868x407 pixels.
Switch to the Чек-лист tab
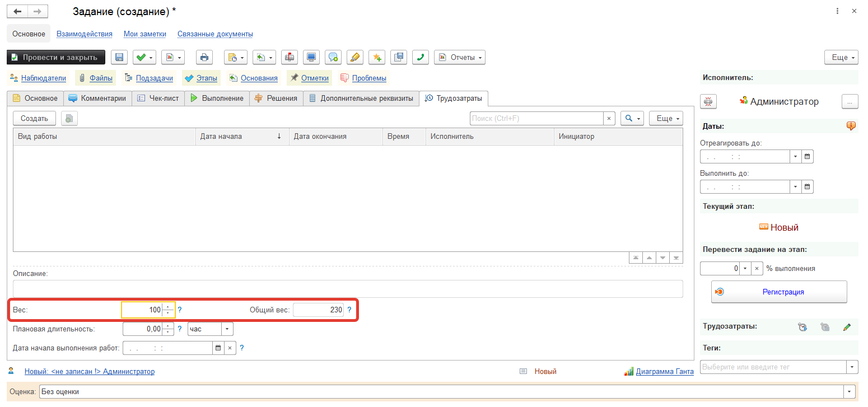(x=158, y=99)
